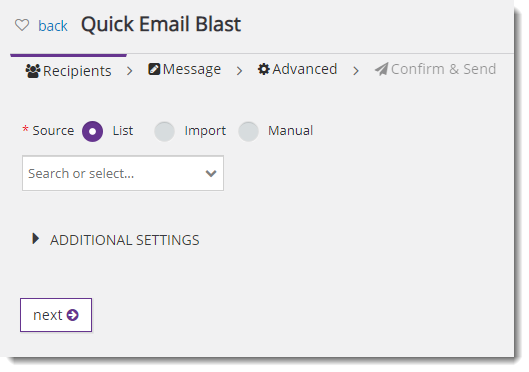The height and width of the screenshot is (372, 529).
Task: Expand the Additional Settings disclosure triangle
Action: point(35,239)
